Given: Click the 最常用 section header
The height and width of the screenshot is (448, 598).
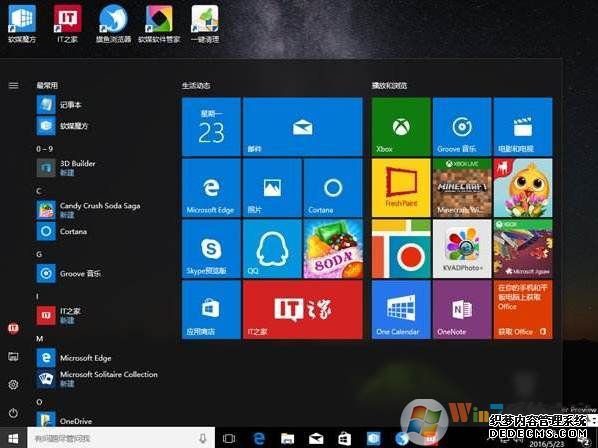Looking at the screenshot, I should point(47,85).
